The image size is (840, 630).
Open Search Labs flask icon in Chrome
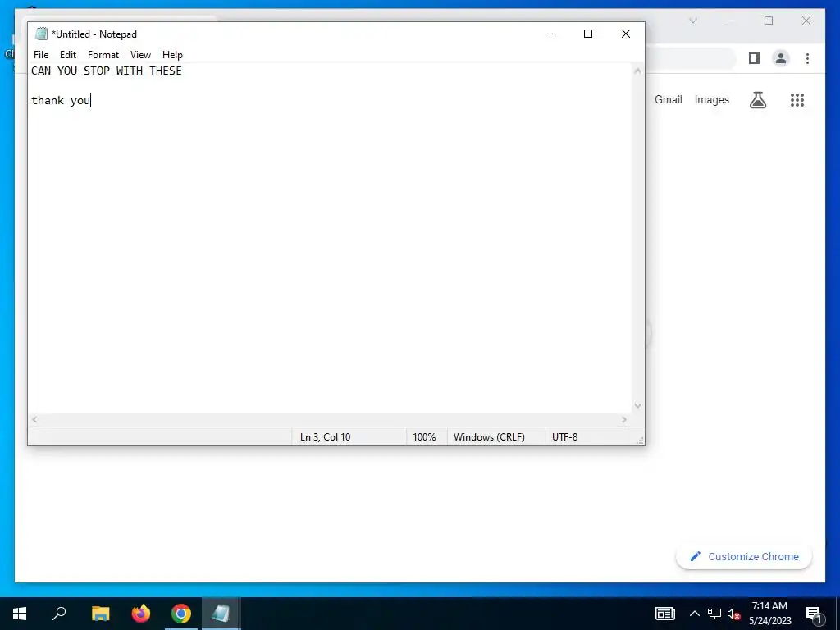pos(757,99)
